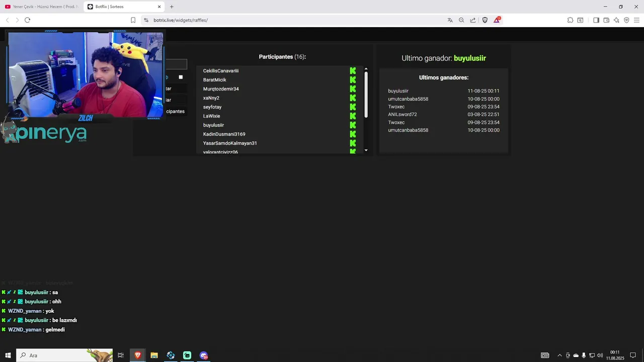Click Kick icon beside CekilisCanavariii
Screen dimensions: 644x362
[353, 71]
